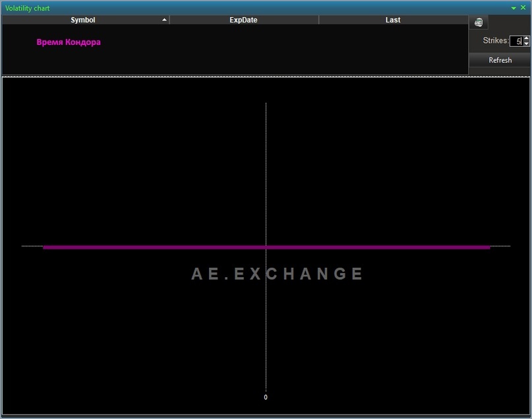Click the Refresh button

click(500, 60)
